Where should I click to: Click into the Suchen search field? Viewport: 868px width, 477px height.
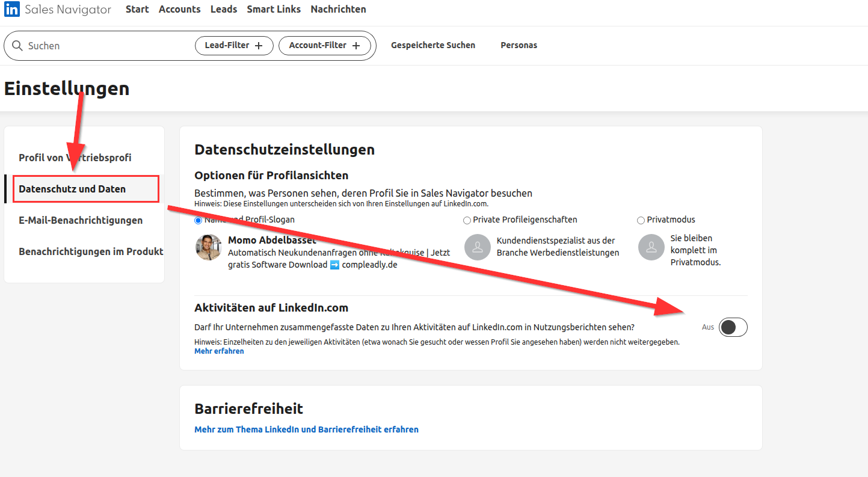click(108, 46)
